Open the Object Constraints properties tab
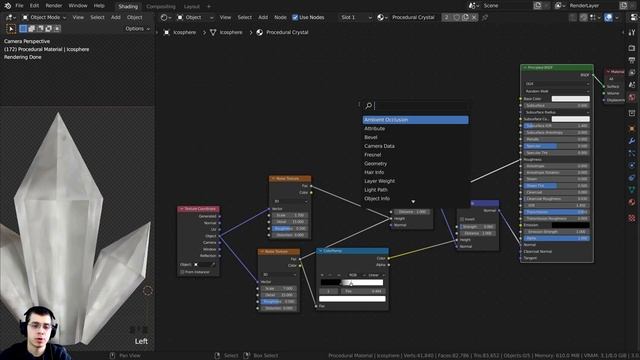The width and height of the screenshot is (640, 360). click(632, 178)
